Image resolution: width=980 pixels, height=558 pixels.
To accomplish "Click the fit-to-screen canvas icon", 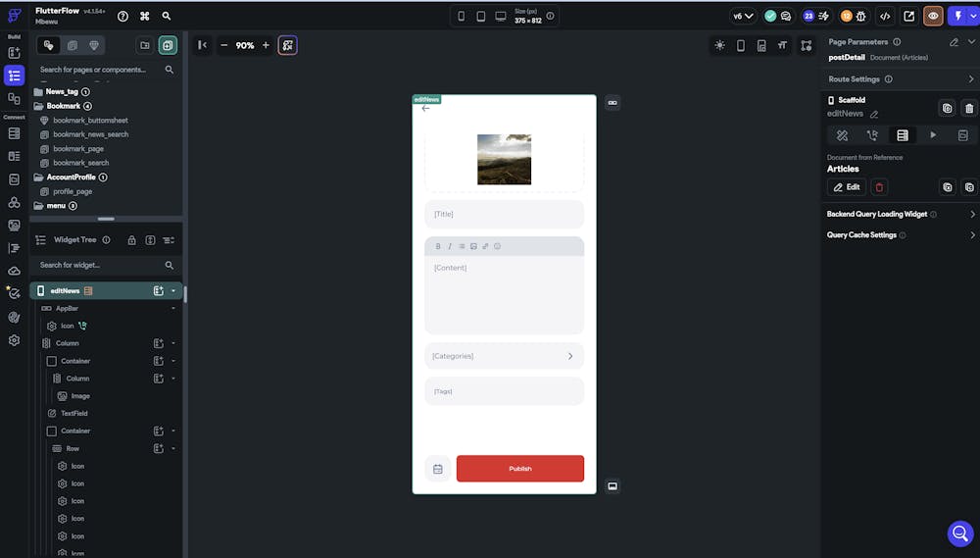I will (287, 46).
